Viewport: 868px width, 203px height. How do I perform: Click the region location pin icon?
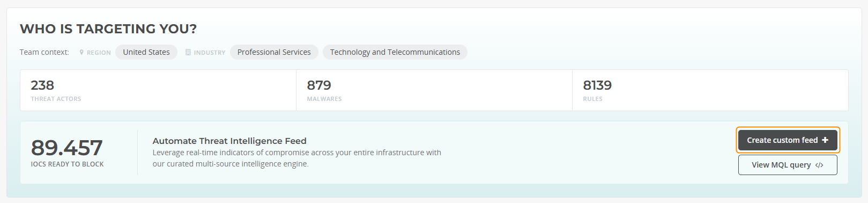[x=81, y=53]
